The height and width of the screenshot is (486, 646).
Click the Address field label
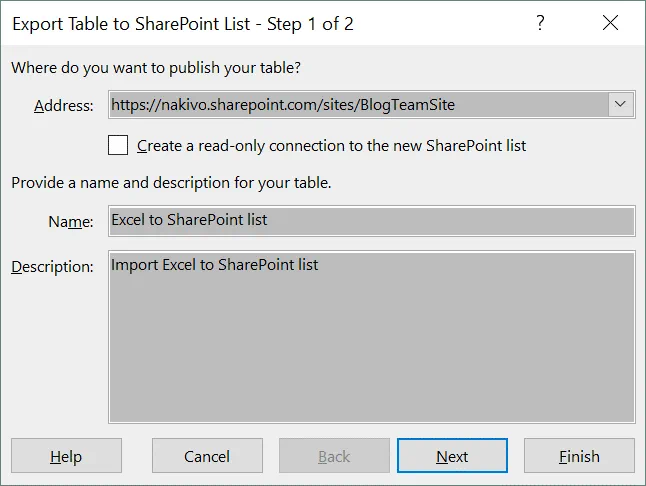[x=64, y=106]
